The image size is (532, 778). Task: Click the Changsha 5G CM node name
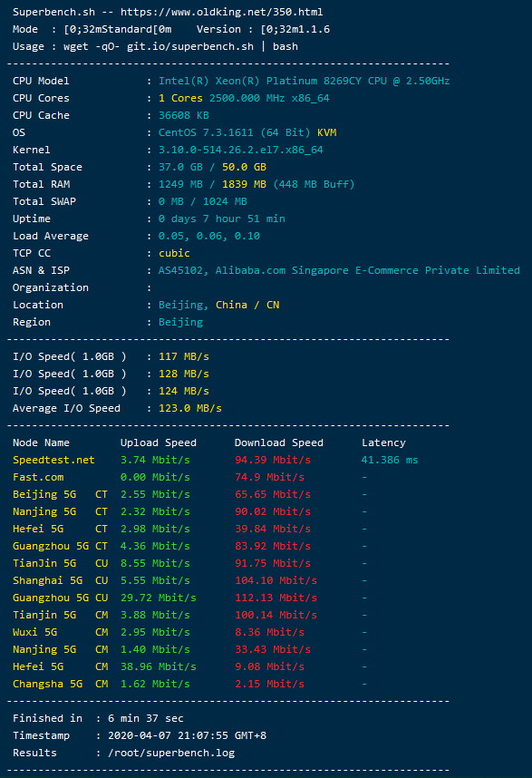point(60,684)
